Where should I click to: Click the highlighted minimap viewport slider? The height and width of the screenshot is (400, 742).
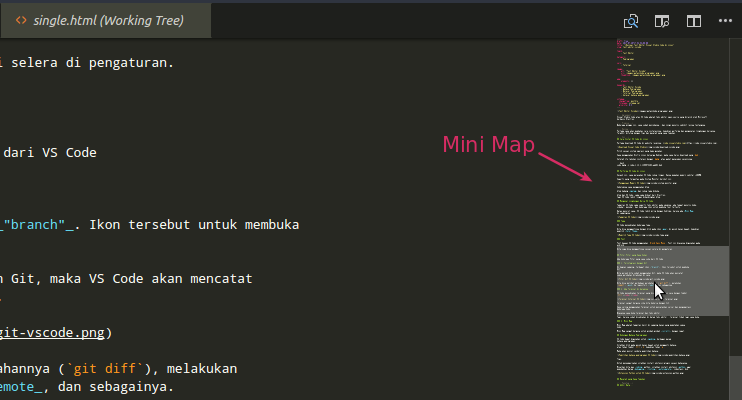click(672, 281)
